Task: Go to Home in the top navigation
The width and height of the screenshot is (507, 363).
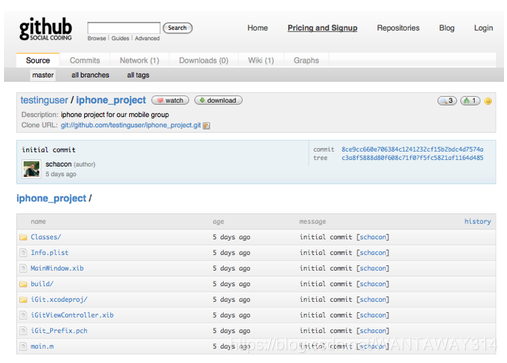Action: tap(257, 28)
